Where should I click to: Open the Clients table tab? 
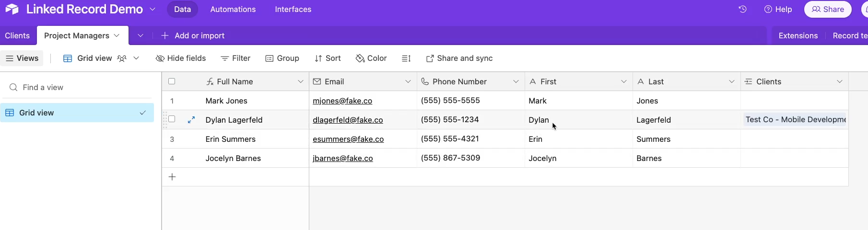click(17, 35)
